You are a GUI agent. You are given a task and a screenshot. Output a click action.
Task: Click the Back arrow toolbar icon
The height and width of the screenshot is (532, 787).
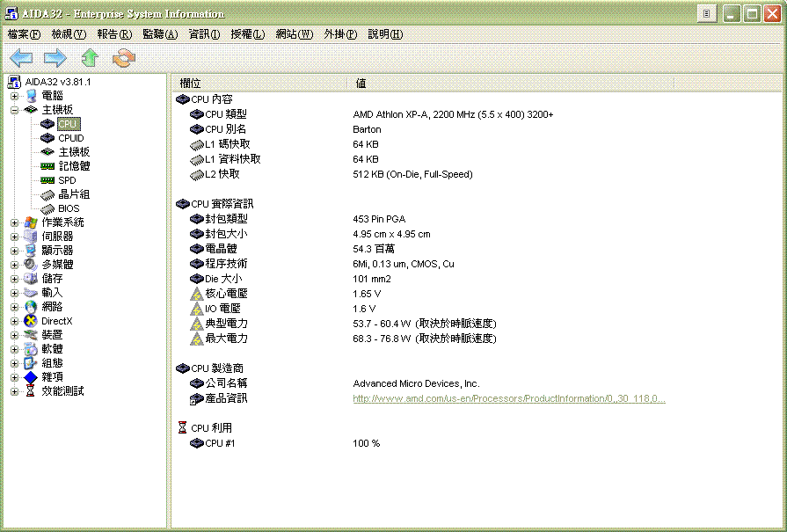21,58
